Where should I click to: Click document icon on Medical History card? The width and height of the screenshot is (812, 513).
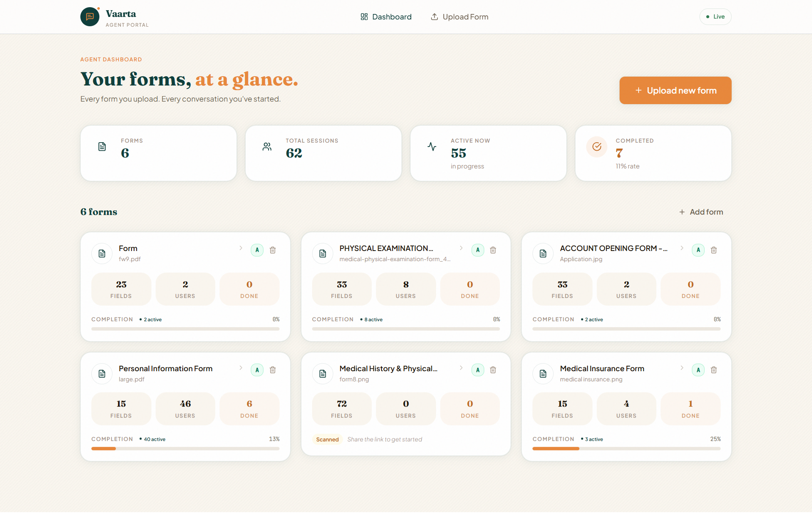pyautogui.click(x=323, y=374)
